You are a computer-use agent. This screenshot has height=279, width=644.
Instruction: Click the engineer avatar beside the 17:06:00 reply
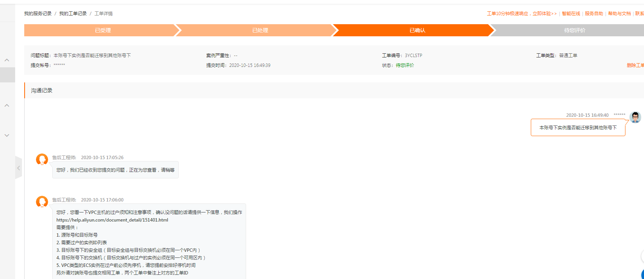click(x=42, y=202)
